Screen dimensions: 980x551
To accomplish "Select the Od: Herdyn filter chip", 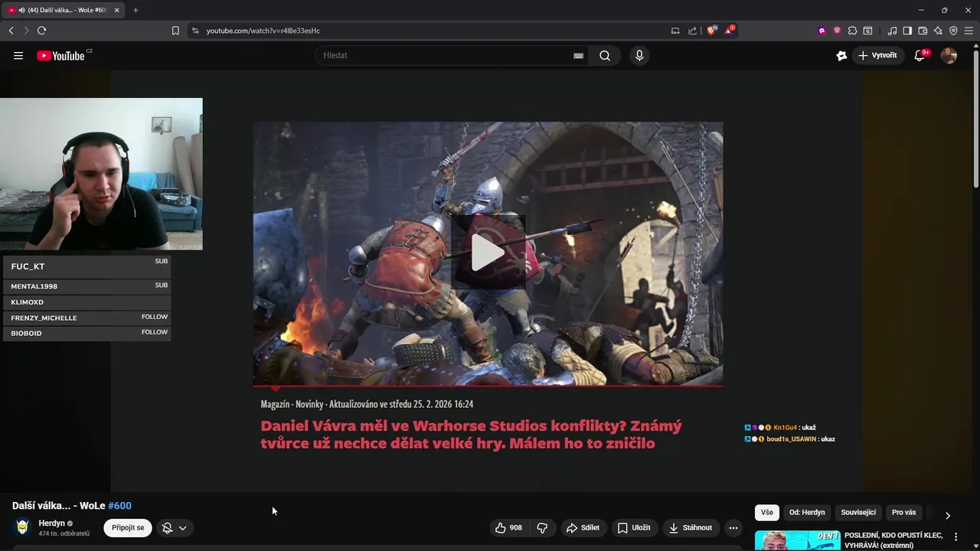I will coord(807,512).
